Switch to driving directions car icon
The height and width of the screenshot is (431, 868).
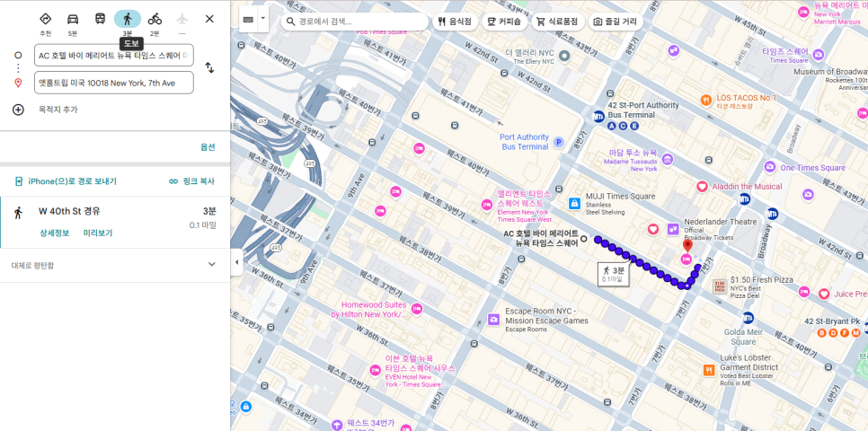(x=73, y=19)
